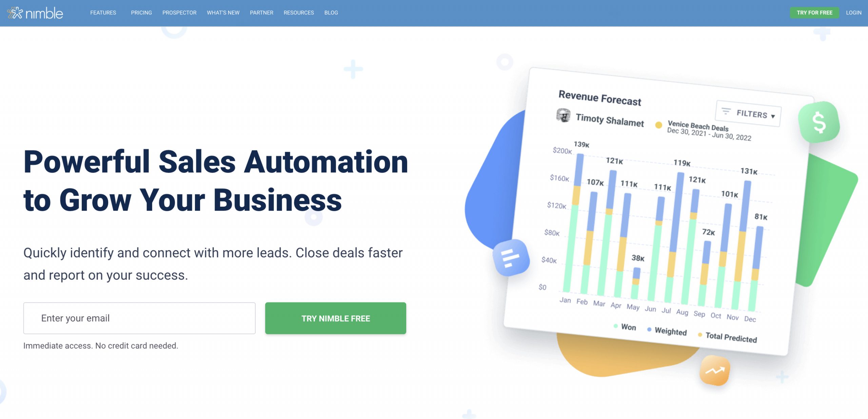The height and width of the screenshot is (419, 868).
Task: Select the BLOG navigation tab
Action: (x=331, y=12)
